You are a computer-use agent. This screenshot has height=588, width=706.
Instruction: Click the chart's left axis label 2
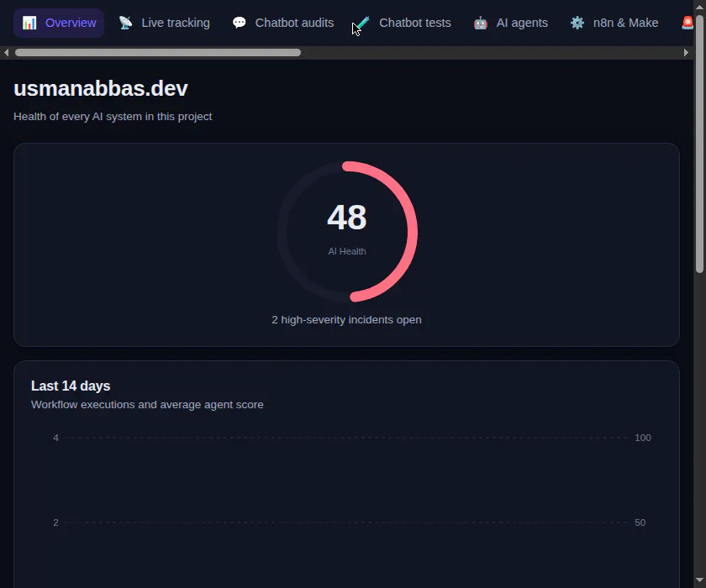pos(55,522)
